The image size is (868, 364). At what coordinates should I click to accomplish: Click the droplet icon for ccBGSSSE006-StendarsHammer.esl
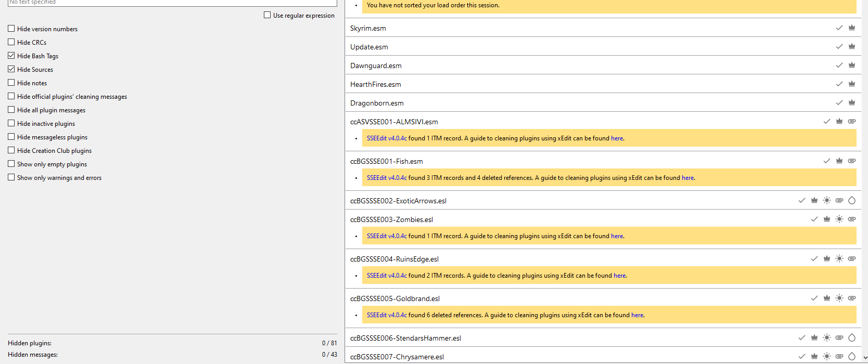pyautogui.click(x=852, y=338)
